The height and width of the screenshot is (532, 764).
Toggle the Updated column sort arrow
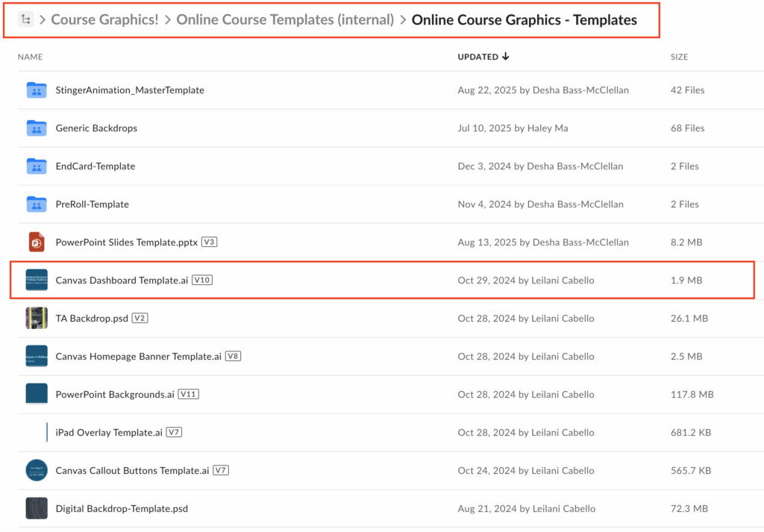pyautogui.click(x=506, y=57)
